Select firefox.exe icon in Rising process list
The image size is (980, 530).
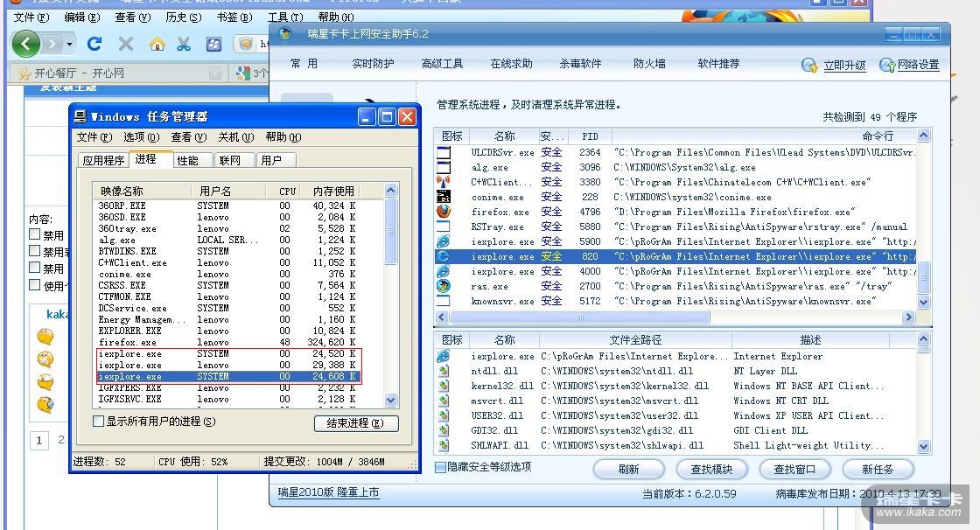pyautogui.click(x=443, y=212)
